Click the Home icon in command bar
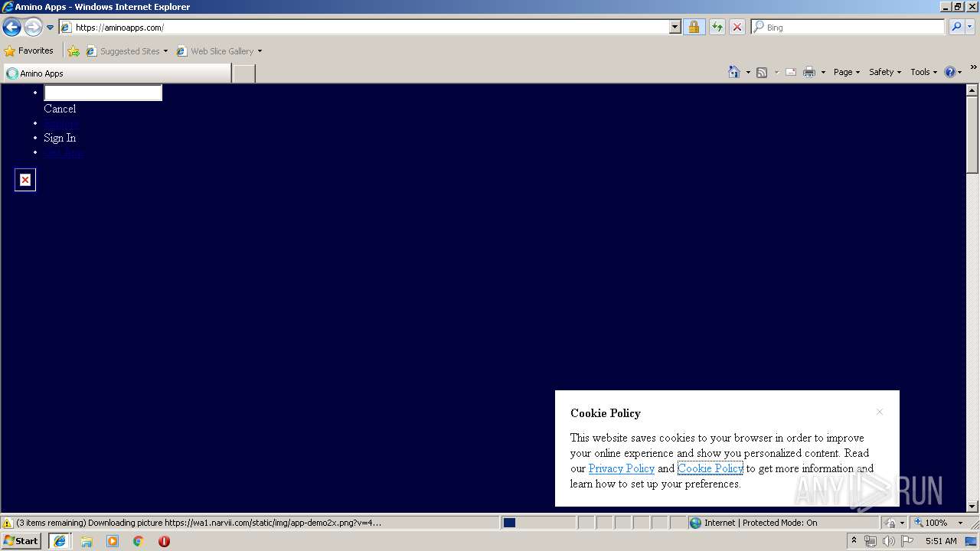 coord(733,72)
